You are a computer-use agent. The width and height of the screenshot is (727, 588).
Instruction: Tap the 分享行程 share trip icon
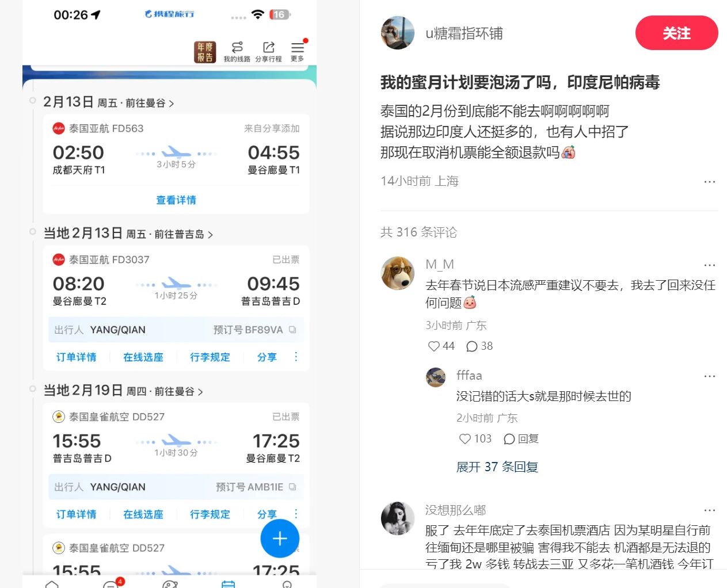point(268,51)
